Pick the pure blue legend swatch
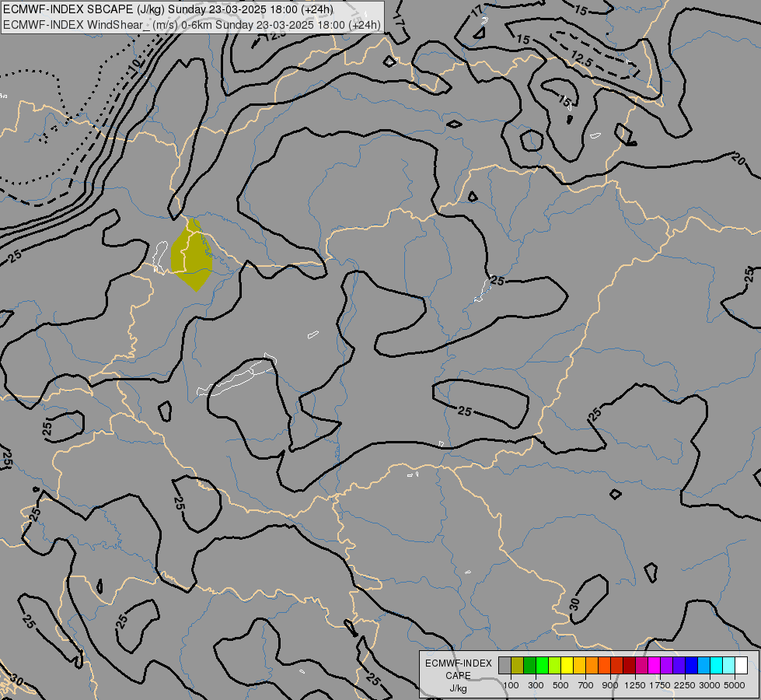This screenshot has height=700, width=761. (x=692, y=665)
